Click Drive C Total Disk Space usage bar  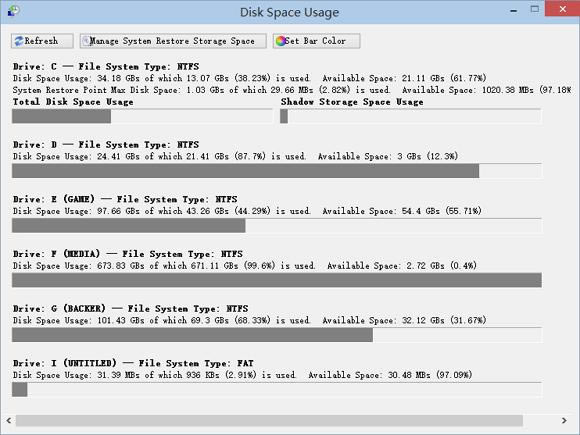[x=142, y=116]
